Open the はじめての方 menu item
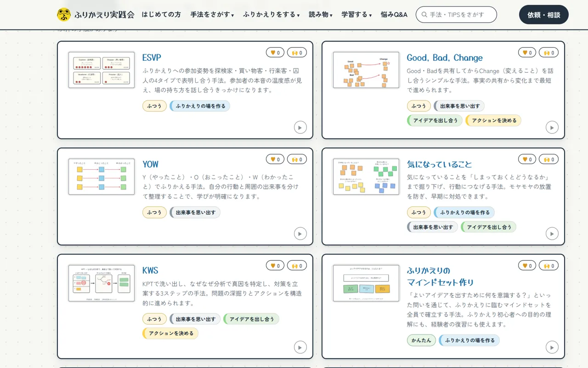Screen dimensions: 588x368 pos(161,15)
